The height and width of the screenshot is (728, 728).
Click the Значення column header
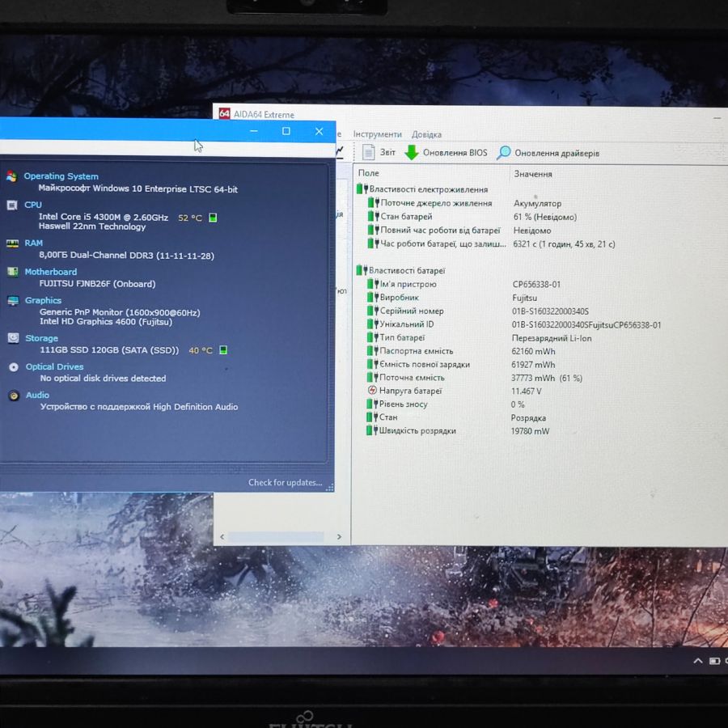click(533, 174)
